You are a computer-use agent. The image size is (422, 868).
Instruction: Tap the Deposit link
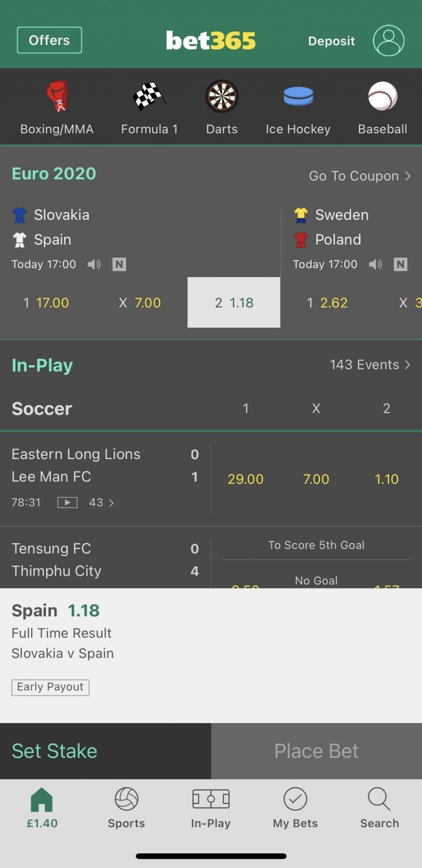(331, 41)
